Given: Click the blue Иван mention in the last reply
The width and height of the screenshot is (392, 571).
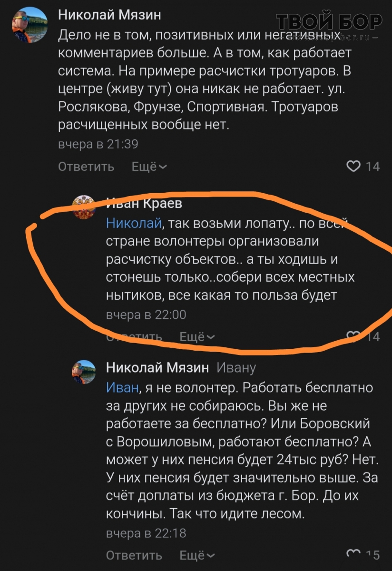Looking at the screenshot, I should tap(122, 387).
